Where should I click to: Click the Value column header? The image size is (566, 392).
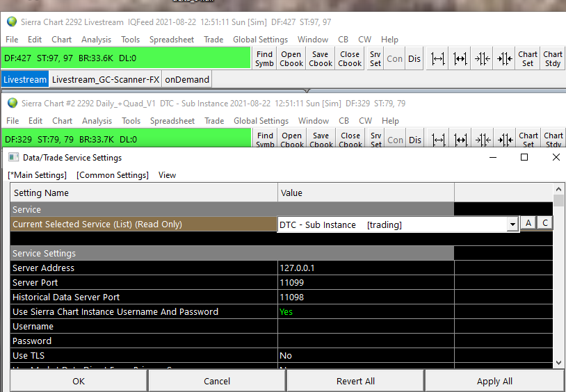pos(366,193)
